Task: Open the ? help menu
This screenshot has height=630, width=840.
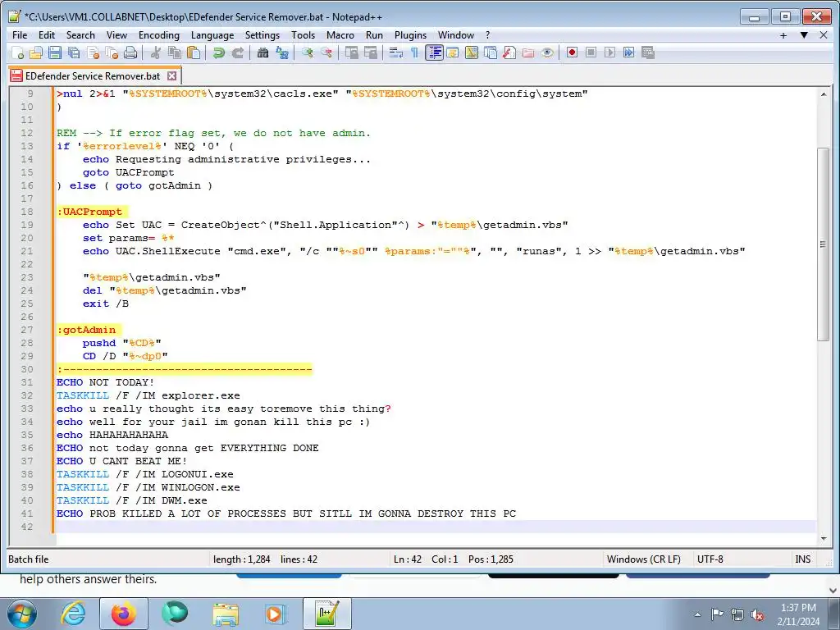Action: (487, 34)
